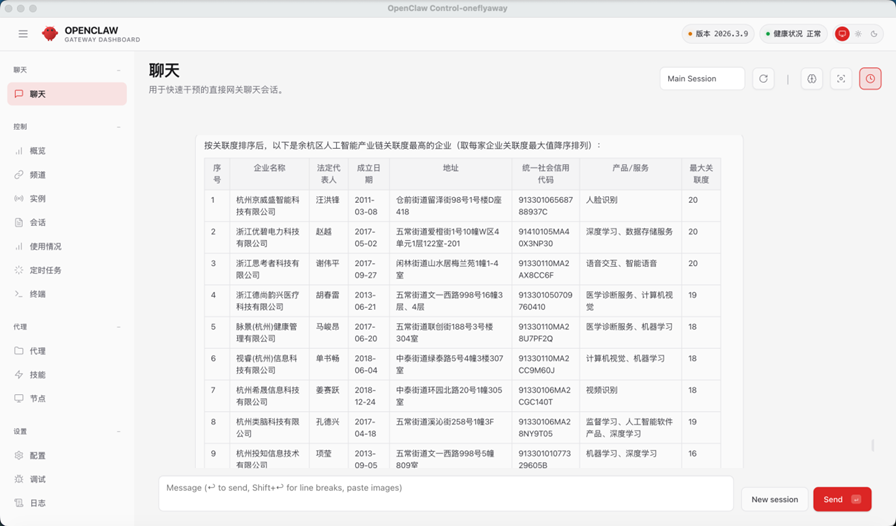This screenshot has height=526, width=896.
Task: Toggle the brain thinking icon button
Action: 811,78
